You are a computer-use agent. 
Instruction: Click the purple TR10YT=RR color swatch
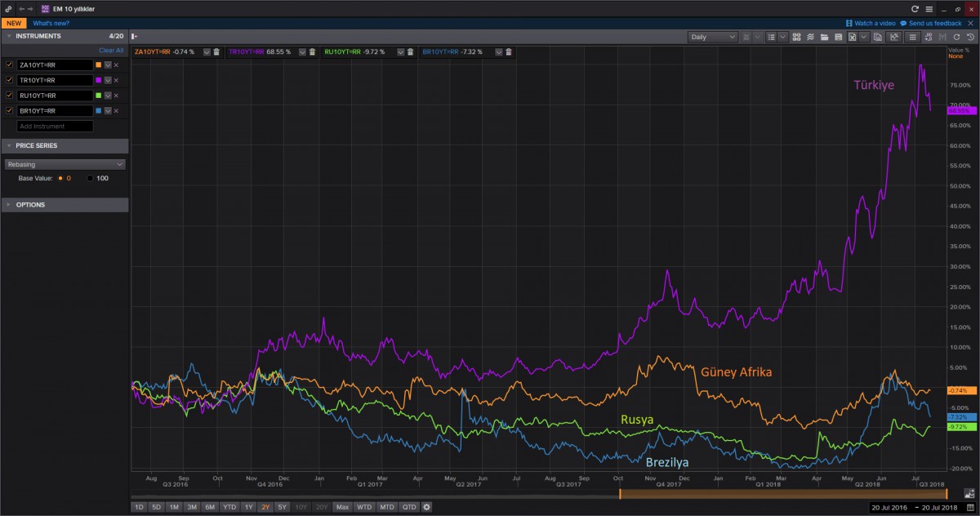click(99, 80)
